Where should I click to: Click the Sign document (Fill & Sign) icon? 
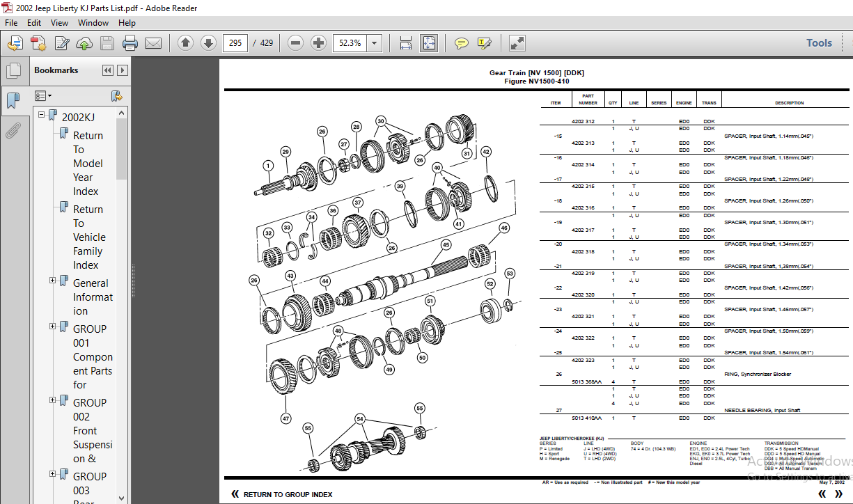coord(61,43)
